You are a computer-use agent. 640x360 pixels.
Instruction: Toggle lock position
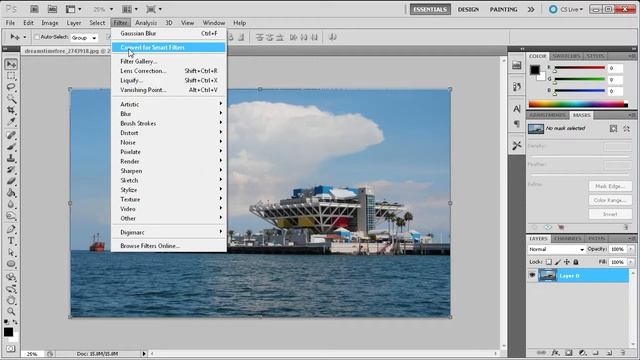point(567,262)
